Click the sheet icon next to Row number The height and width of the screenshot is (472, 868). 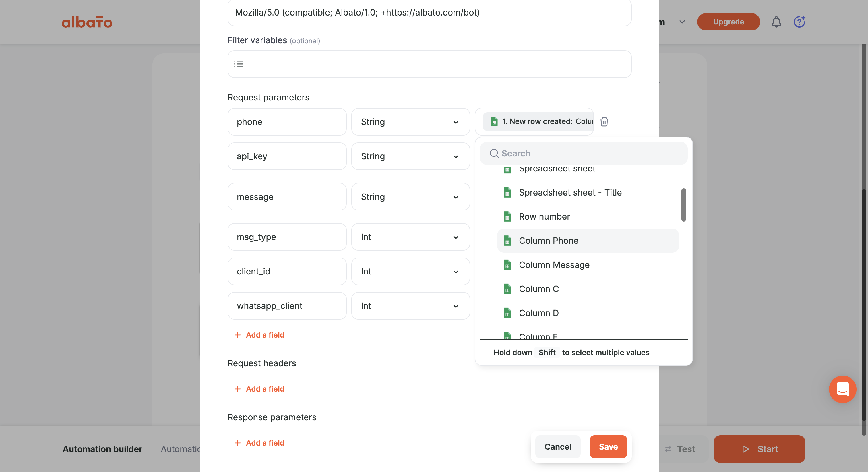(x=507, y=216)
